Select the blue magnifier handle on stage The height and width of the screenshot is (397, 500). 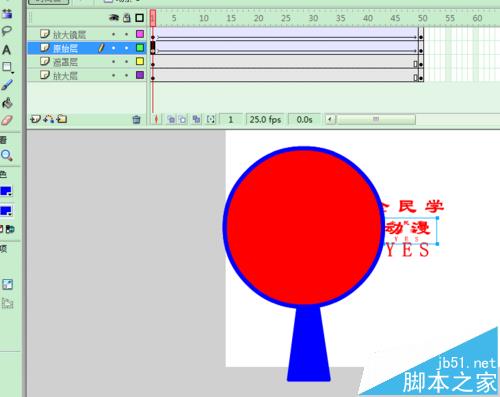click(x=309, y=343)
